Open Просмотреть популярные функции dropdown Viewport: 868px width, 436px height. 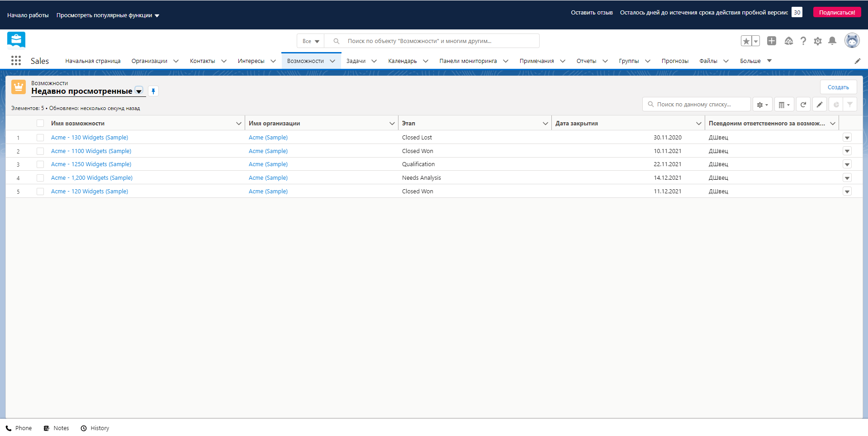tap(108, 15)
